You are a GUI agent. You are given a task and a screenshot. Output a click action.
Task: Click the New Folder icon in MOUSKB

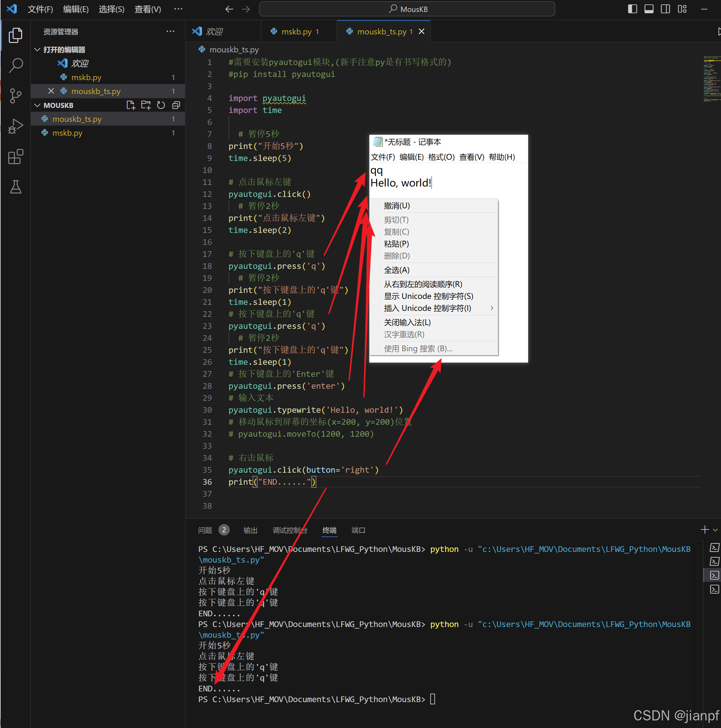pos(146,105)
